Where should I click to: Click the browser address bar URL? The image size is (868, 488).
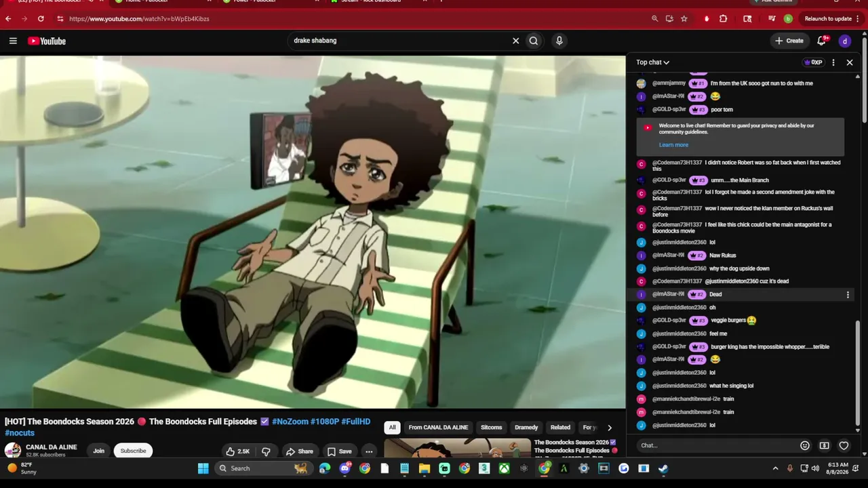[x=139, y=19]
